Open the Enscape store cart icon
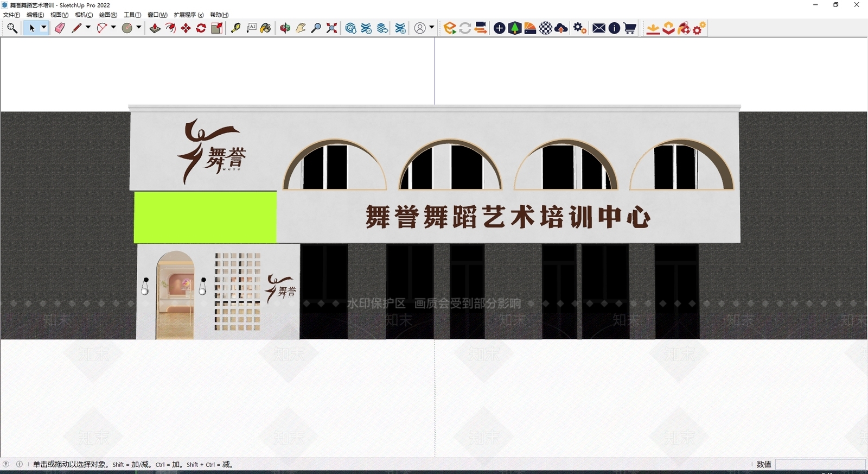Image resolution: width=868 pixels, height=474 pixels. coord(630,28)
